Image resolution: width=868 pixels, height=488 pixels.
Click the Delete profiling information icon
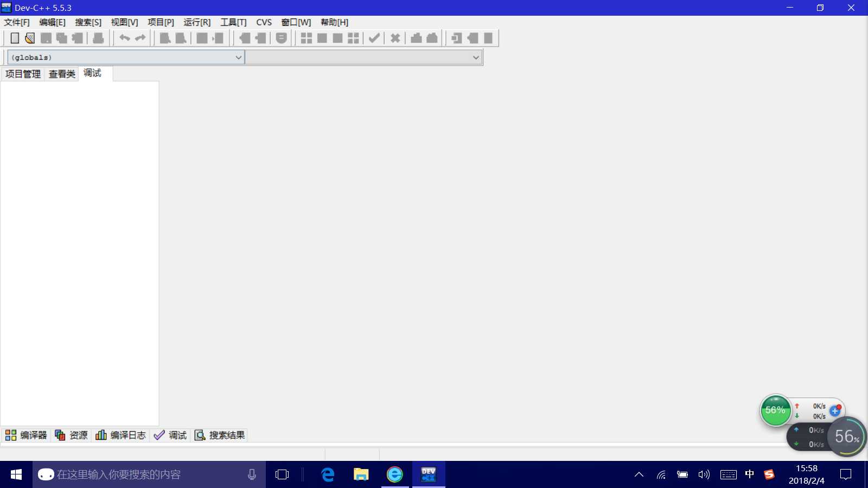pyautogui.click(x=432, y=38)
